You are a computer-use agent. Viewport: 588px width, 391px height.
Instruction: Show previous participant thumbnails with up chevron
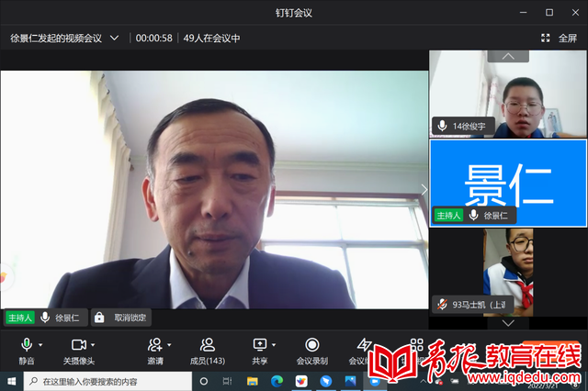tap(508, 56)
